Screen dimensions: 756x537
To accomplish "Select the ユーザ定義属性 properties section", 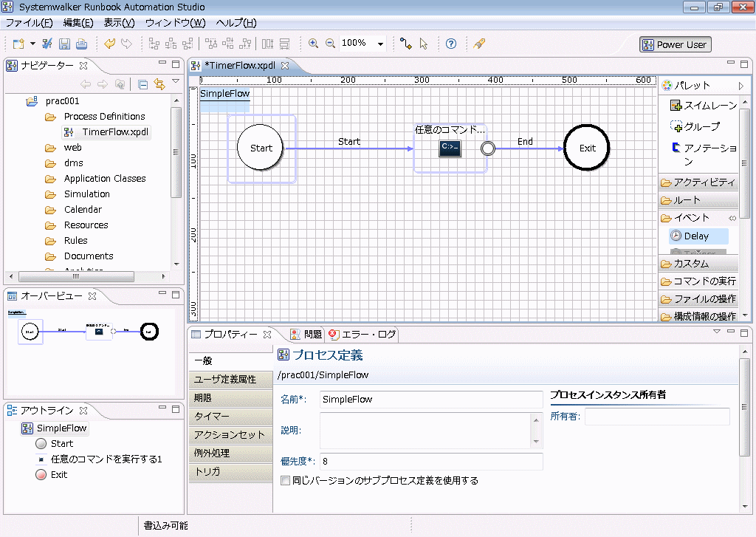I will click(230, 380).
